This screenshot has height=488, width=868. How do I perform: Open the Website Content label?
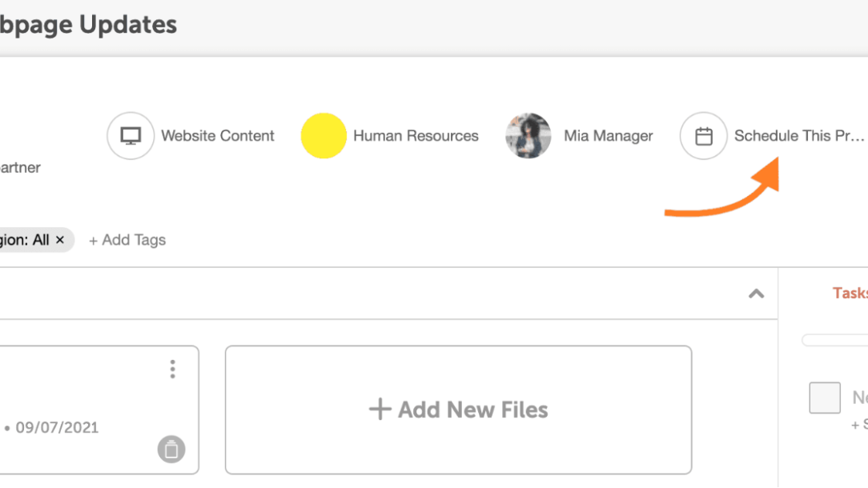click(x=218, y=135)
